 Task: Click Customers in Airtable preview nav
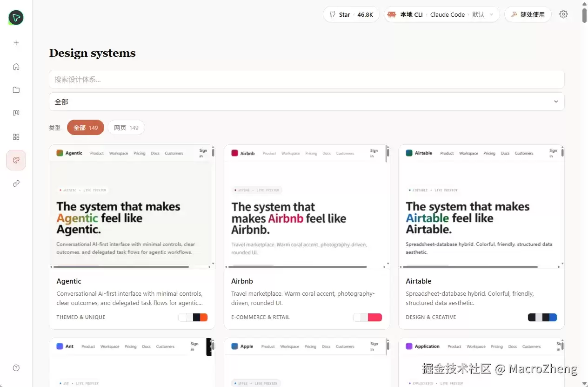[x=524, y=153]
